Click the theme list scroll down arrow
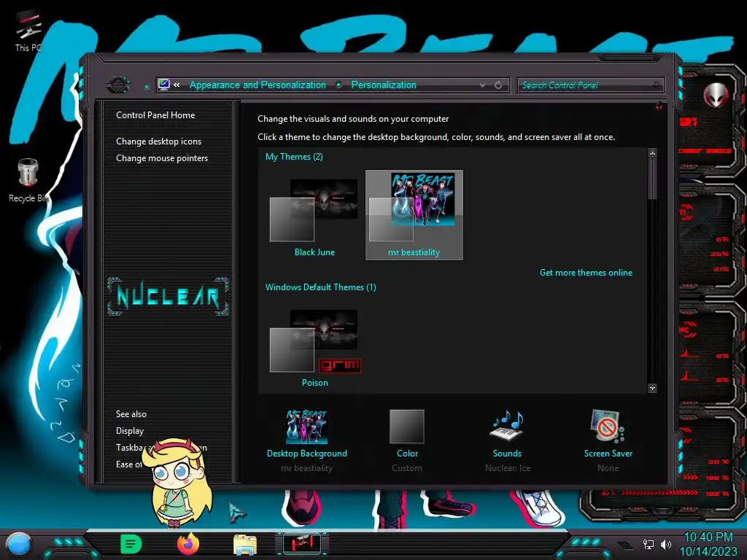Screen dimensions: 747x560 [652, 388]
